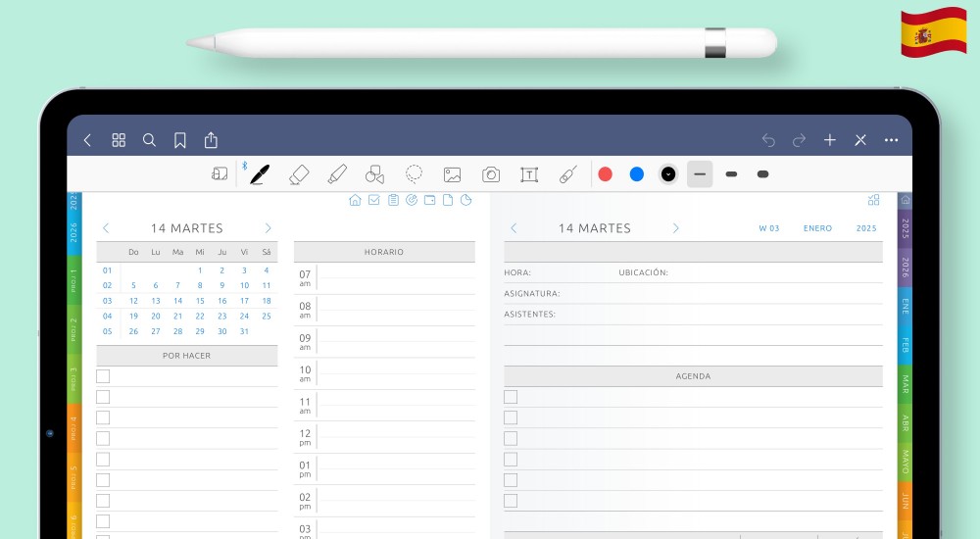Open the layout icon above the right page
Image resolution: width=980 pixels, height=539 pixels.
874,200
